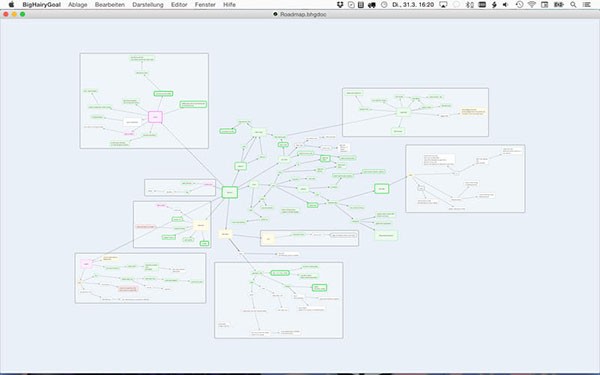600x375 pixels.
Task: Click the Roadmap.bhgdoc window title
Action: tap(303, 14)
